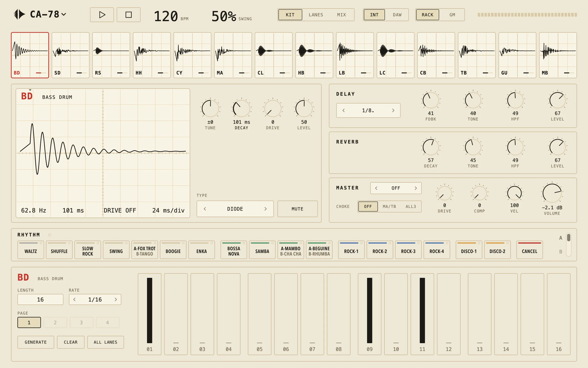Click the master VOLUME knob
The height and width of the screenshot is (368, 588).
click(x=552, y=193)
